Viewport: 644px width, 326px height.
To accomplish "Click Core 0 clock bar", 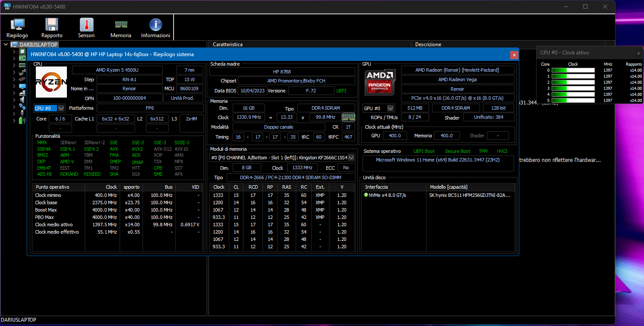I will click(x=573, y=70).
